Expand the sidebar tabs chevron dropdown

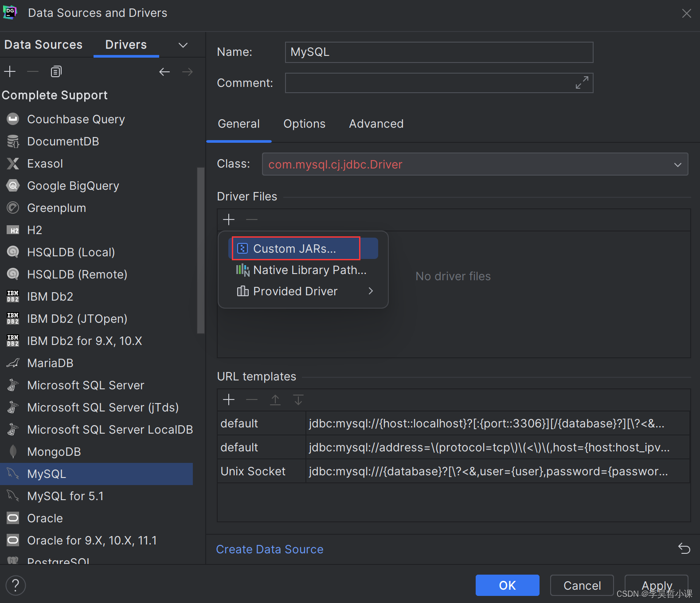coord(183,45)
